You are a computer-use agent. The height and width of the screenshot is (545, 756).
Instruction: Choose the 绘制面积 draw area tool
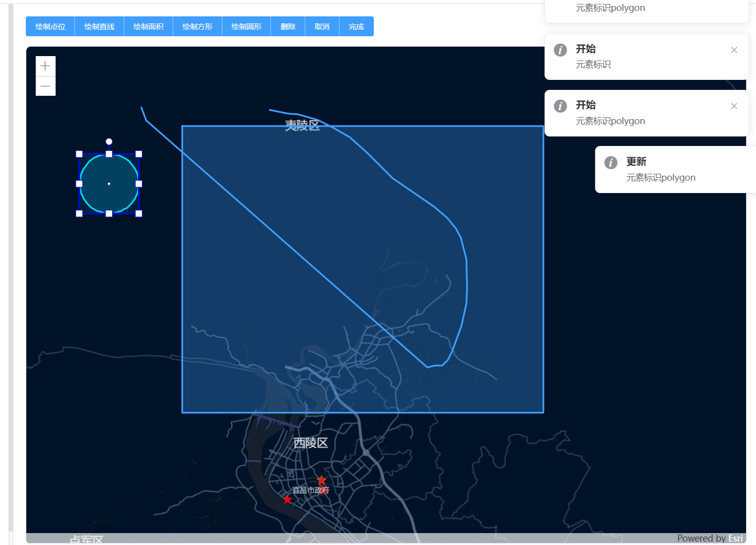[x=148, y=26]
